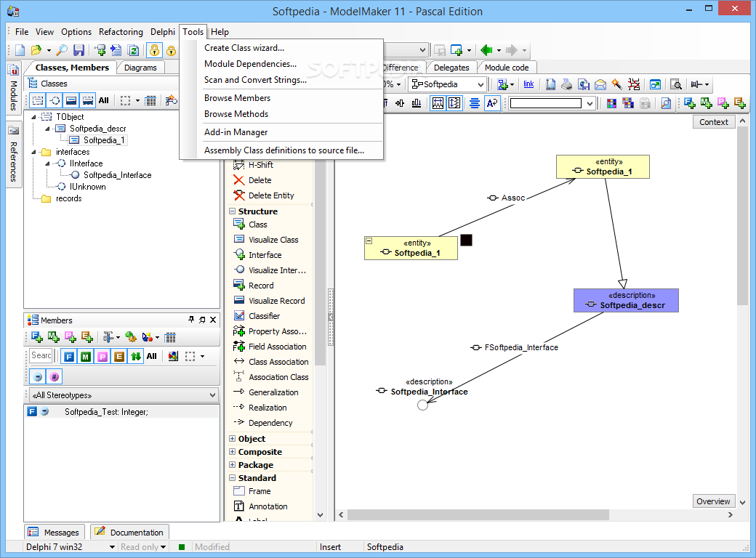Collapse the Structure palette group
Viewport: 756px width, 558px height.
[233, 211]
